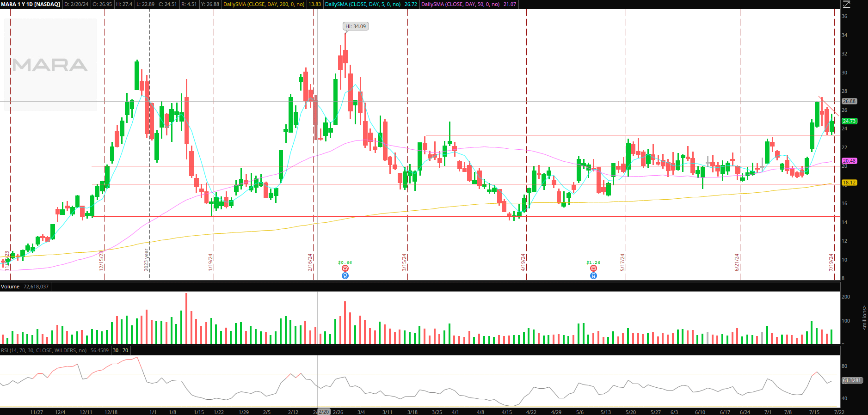Image resolution: width=868 pixels, height=415 pixels.
Task: Click the 3/15/24 expiration marker label
Action: pyautogui.click(x=404, y=262)
